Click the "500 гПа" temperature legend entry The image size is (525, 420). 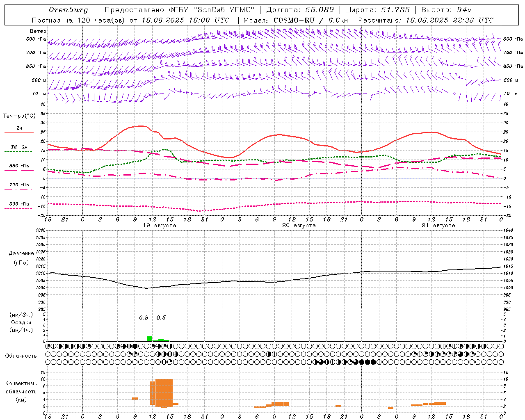pyautogui.click(x=19, y=204)
